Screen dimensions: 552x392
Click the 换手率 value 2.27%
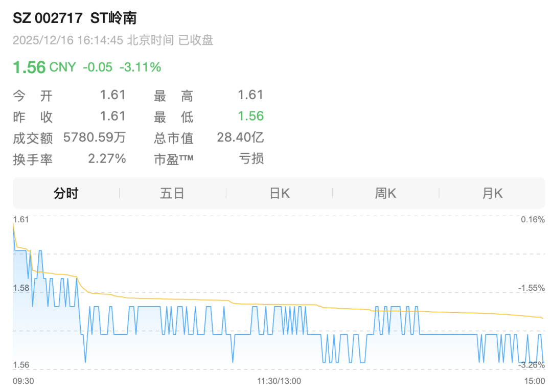tap(107, 158)
